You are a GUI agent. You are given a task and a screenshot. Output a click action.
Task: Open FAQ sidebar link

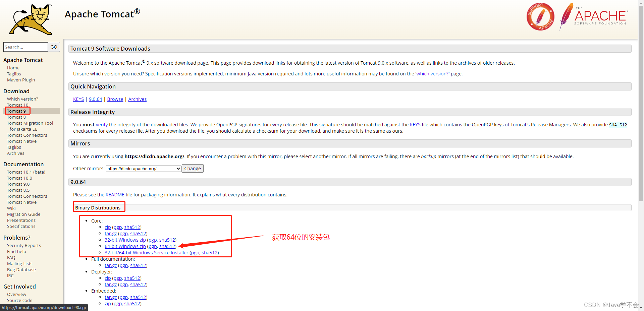click(11, 257)
